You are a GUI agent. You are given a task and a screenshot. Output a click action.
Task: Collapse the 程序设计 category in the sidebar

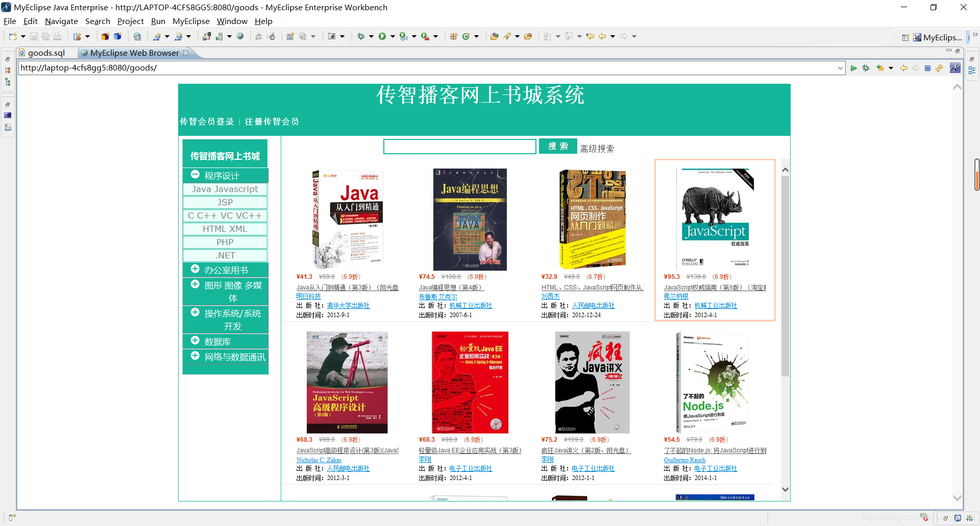195,174
